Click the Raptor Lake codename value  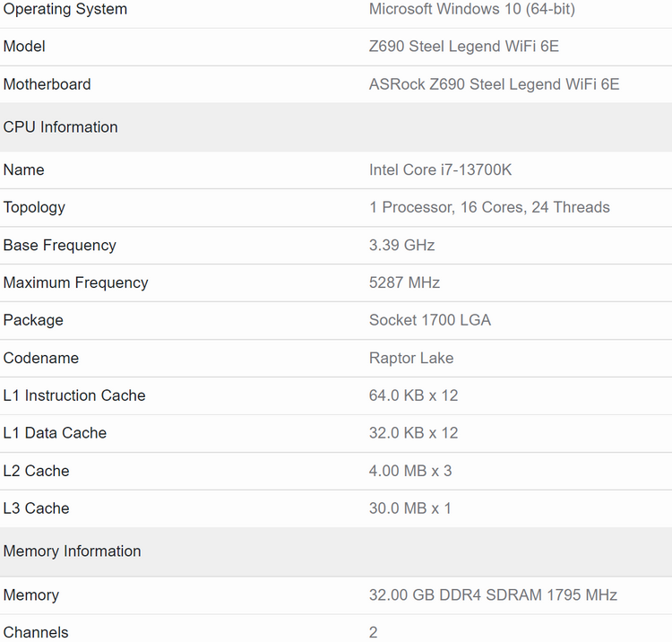pos(410,358)
